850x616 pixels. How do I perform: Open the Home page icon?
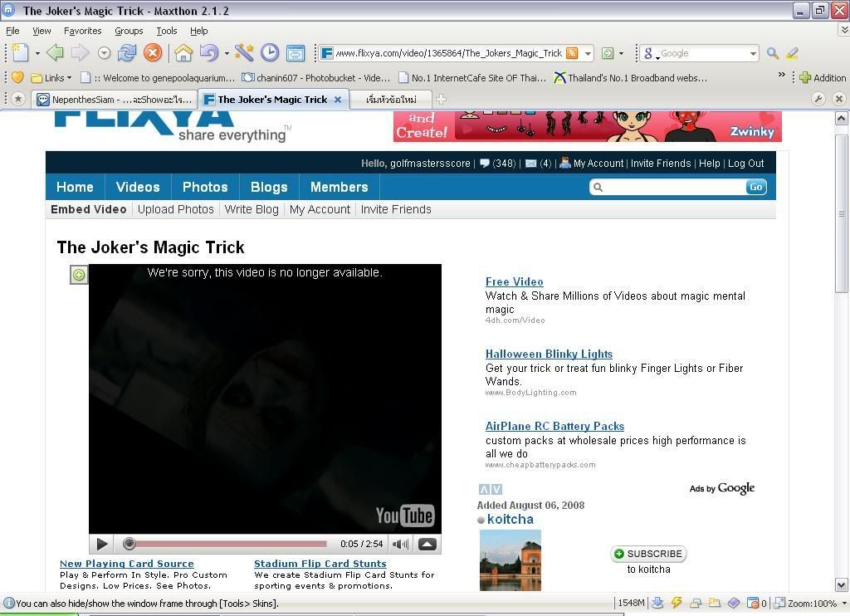click(x=183, y=52)
